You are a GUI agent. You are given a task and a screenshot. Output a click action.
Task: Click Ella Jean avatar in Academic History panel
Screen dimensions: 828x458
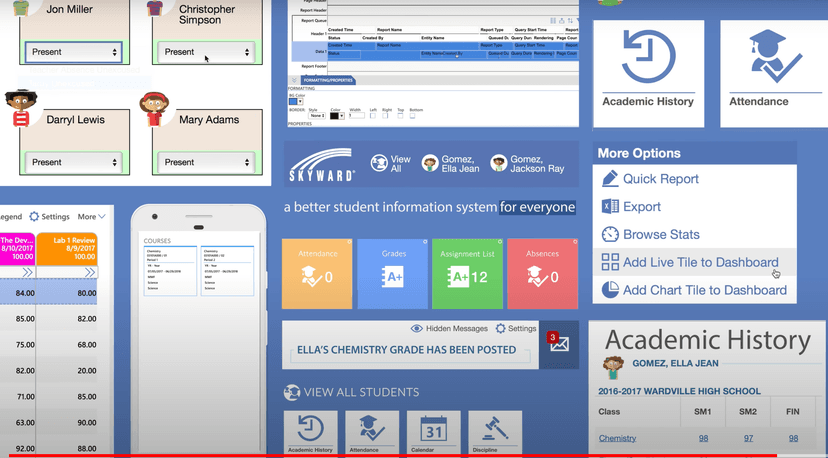tap(613, 368)
